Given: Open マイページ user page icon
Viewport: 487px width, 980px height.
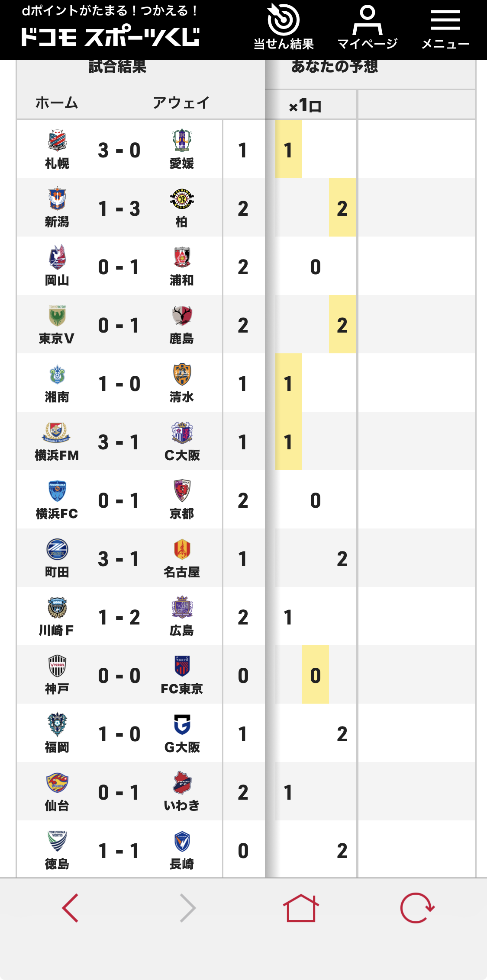Looking at the screenshot, I should [367, 27].
